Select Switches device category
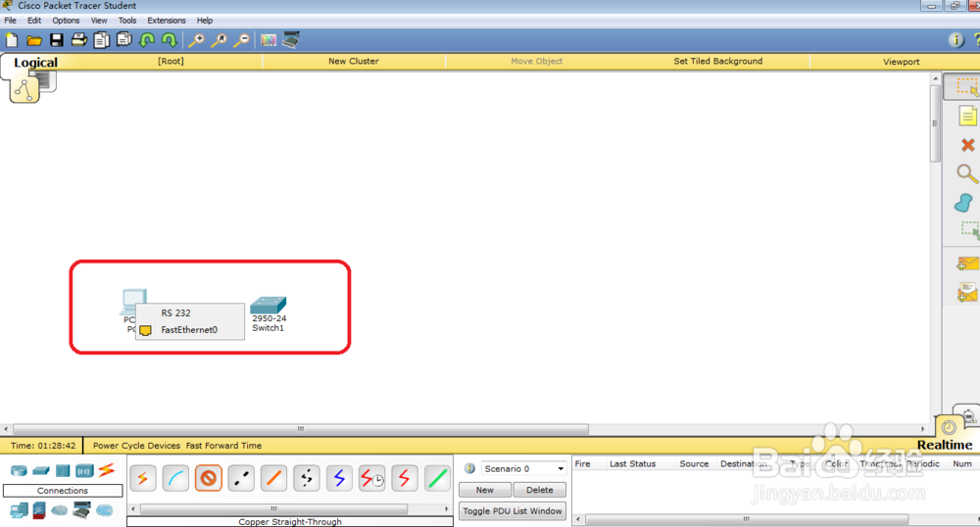The image size is (980, 527). click(x=40, y=471)
